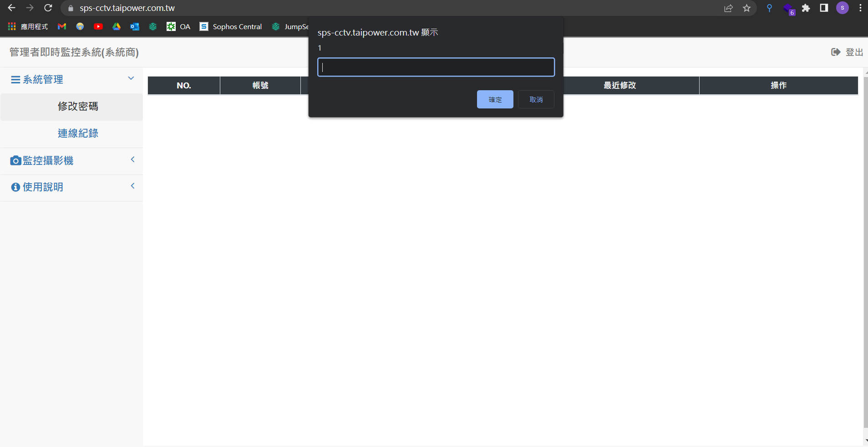Image resolution: width=868 pixels, height=447 pixels.
Task: Focus the prompt dialog text field
Action: click(436, 67)
